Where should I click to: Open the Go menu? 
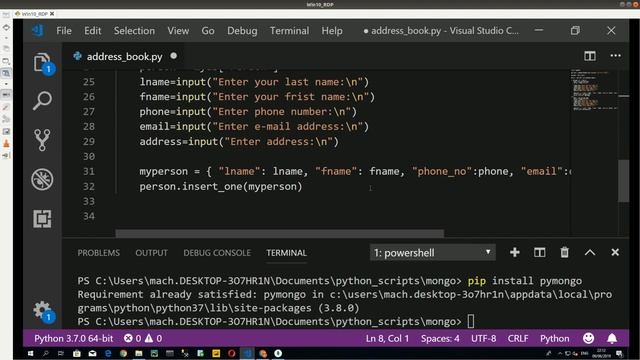click(x=208, y=31)
